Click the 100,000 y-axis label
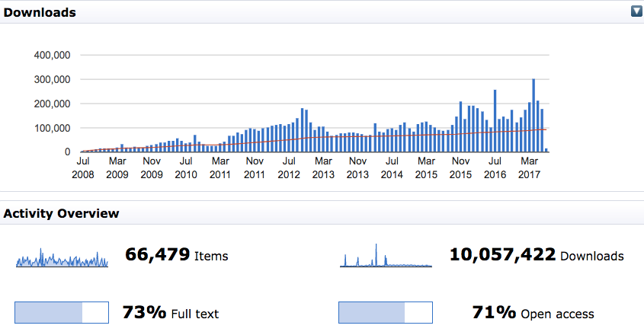 (53, 128)
